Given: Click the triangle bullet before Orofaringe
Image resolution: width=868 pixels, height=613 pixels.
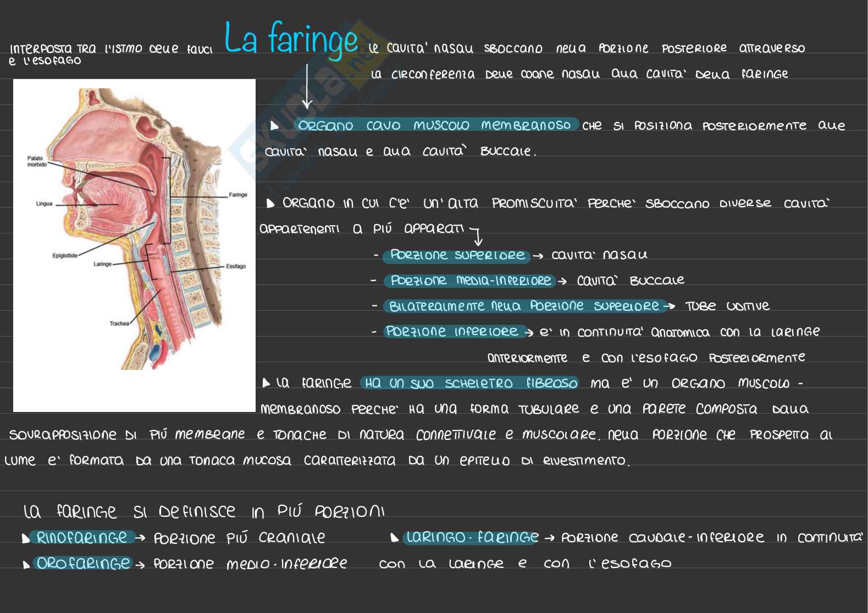Looking at the screenshot, I should point(26,565).
